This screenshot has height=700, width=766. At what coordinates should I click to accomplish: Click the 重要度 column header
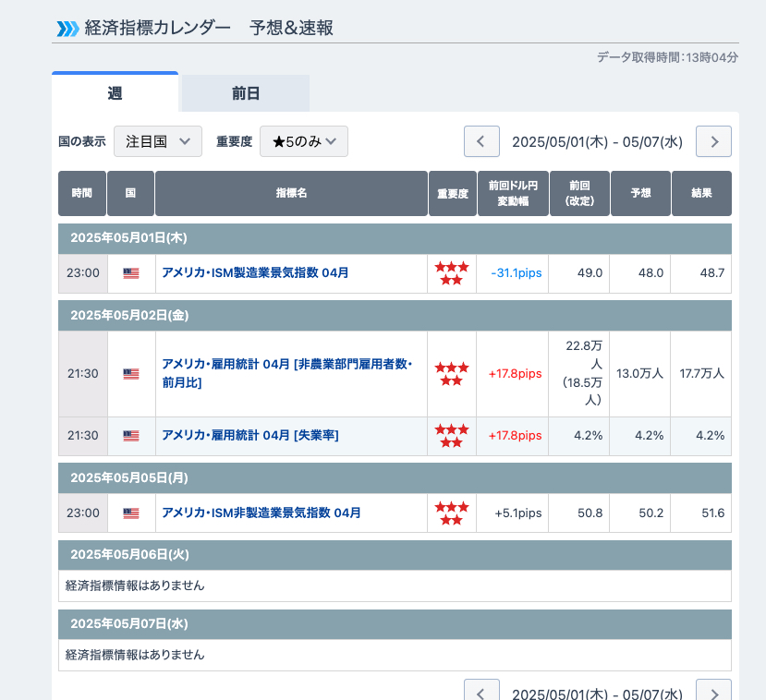(453, 193)
